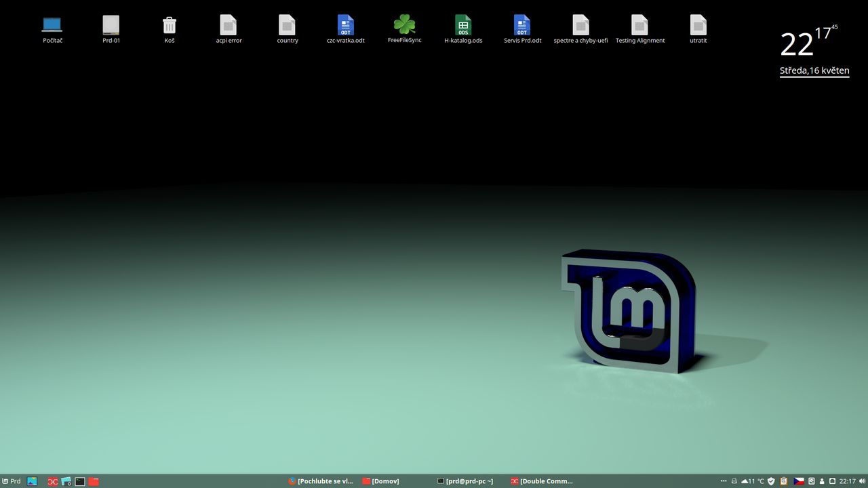868x488 pixels.
Task: Open the clipboard manager tray icon
Action: tap(784, 481)
